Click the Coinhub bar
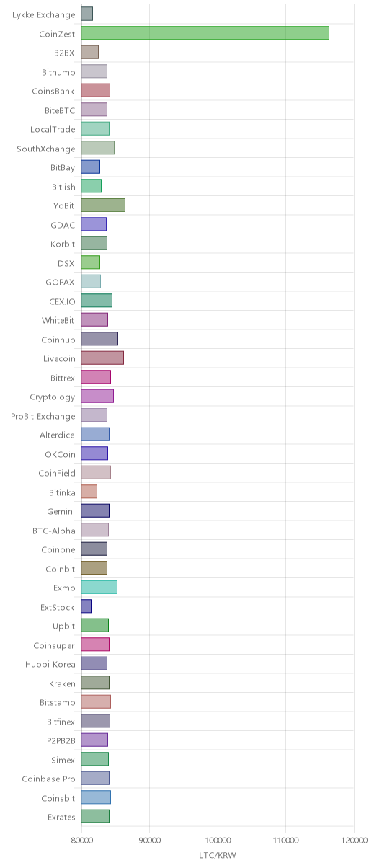The height and width of the screenshot is (868, 369). point(99,339)
